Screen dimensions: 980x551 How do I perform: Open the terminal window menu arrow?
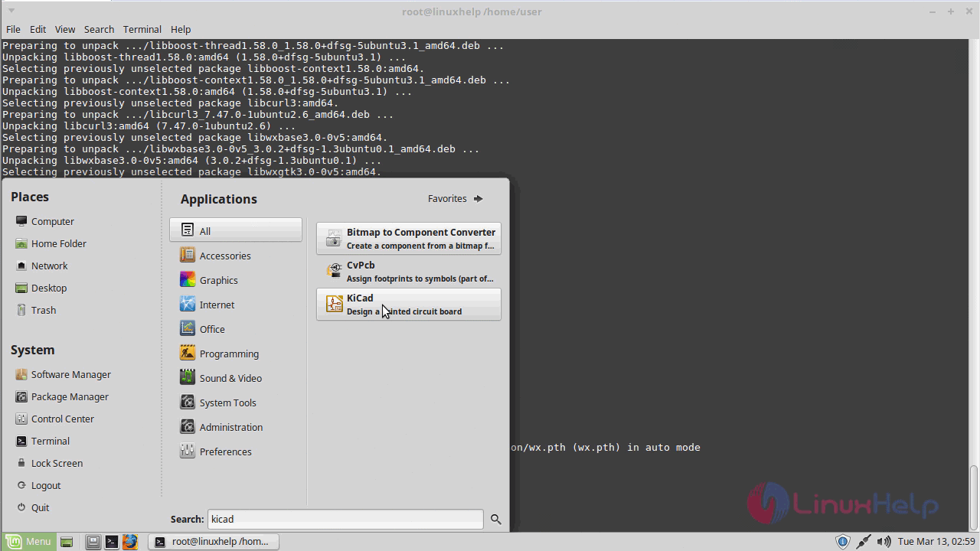click(x=11, y=11)
